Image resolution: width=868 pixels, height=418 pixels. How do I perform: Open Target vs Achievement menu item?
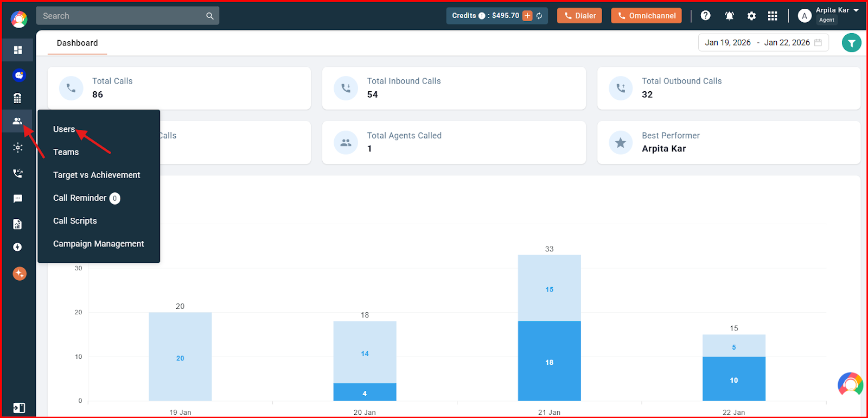(97, 175)
